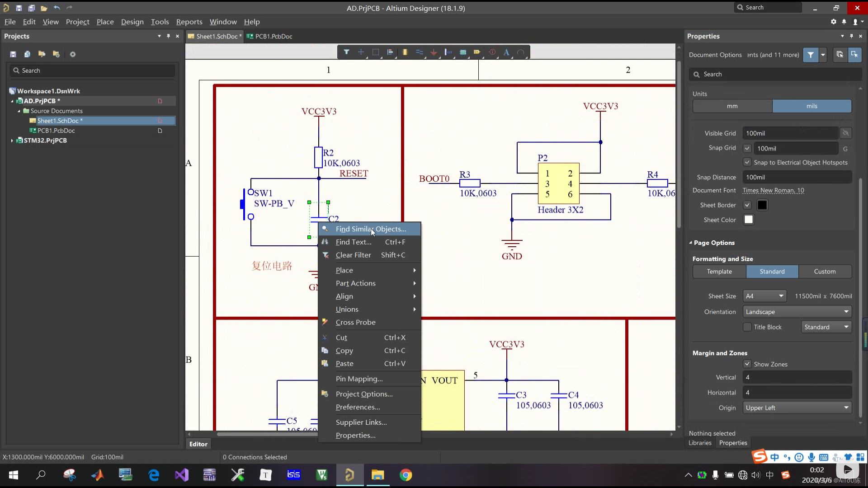Click the Snap Distance input field
The image size is (868, 488).
(x=797, y=178)
